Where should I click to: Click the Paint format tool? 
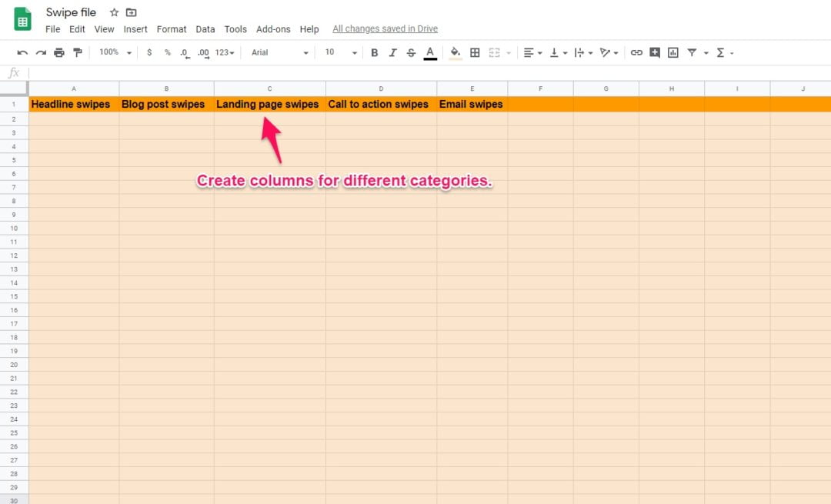(x=78, y=52)
